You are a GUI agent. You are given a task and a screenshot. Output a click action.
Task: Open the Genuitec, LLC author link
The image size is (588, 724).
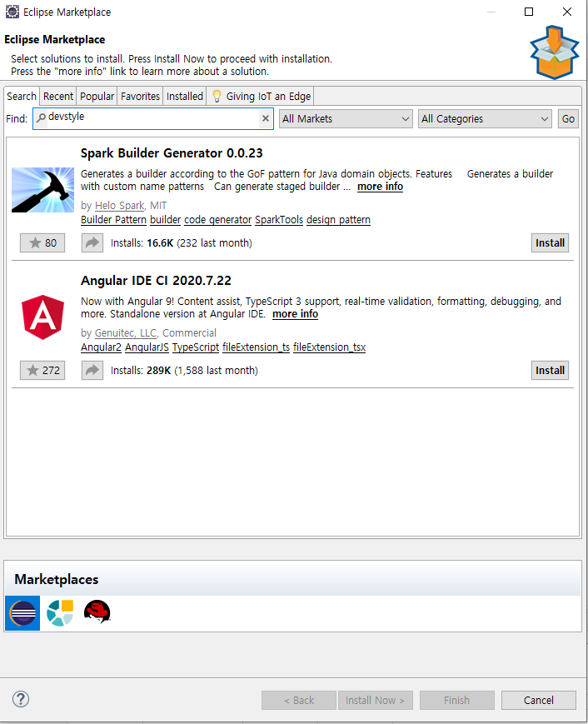point(126,333)
